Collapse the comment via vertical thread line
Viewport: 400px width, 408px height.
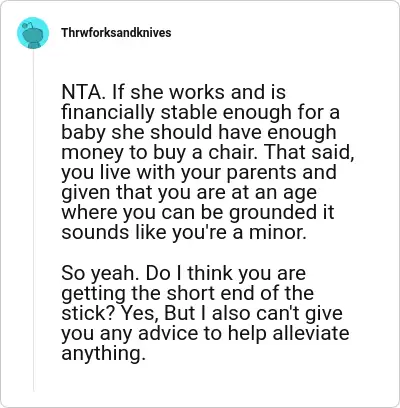[x=33, y=220]
